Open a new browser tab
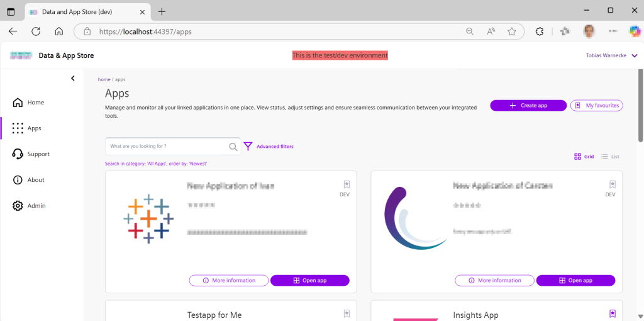Viewport: 644px width, 321px height. point(162,11)
